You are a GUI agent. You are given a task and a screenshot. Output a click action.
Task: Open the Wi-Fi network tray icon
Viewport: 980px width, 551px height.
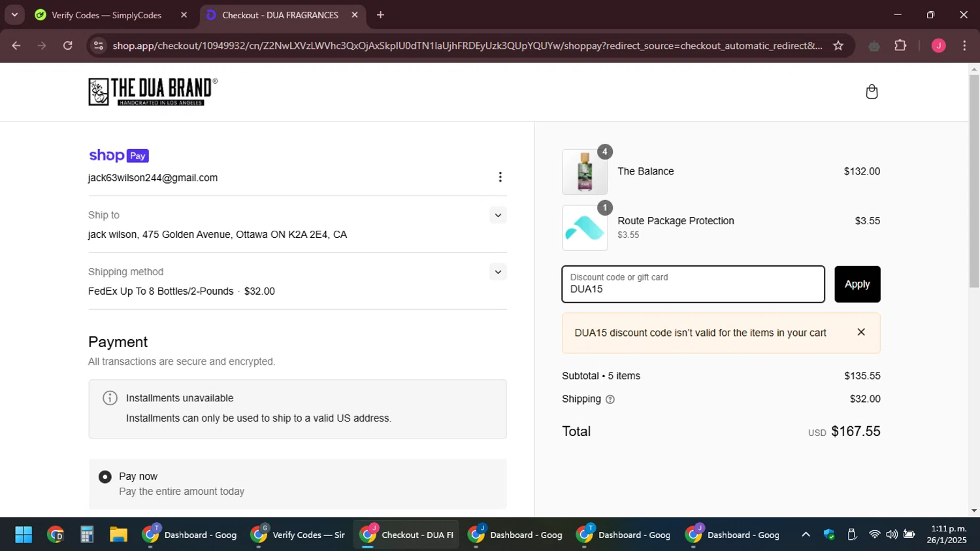click(x=874, y=535)
